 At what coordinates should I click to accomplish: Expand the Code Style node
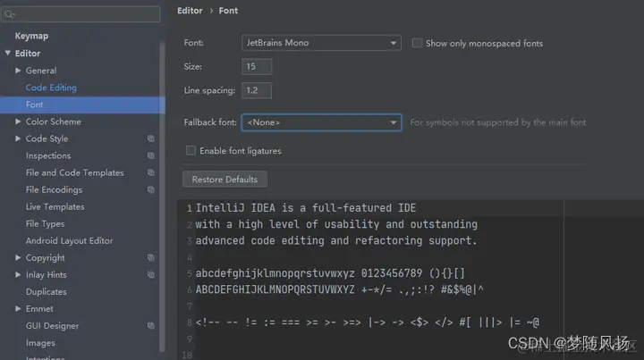coord(18,138)
